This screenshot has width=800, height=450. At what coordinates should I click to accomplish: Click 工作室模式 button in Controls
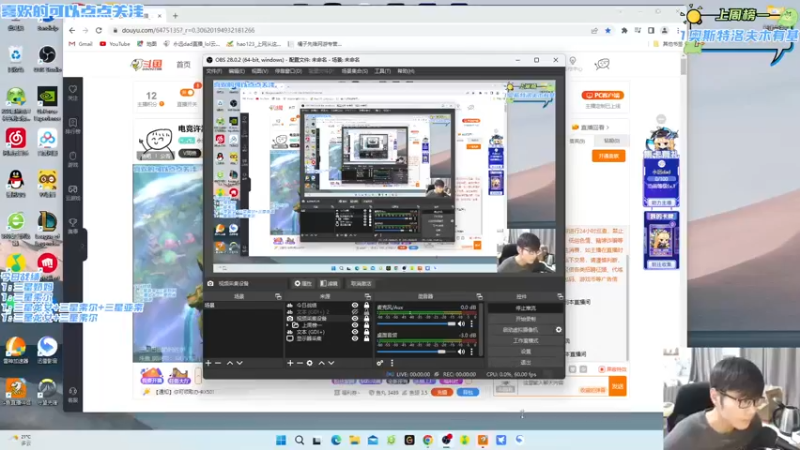click(x=525, y=340)
